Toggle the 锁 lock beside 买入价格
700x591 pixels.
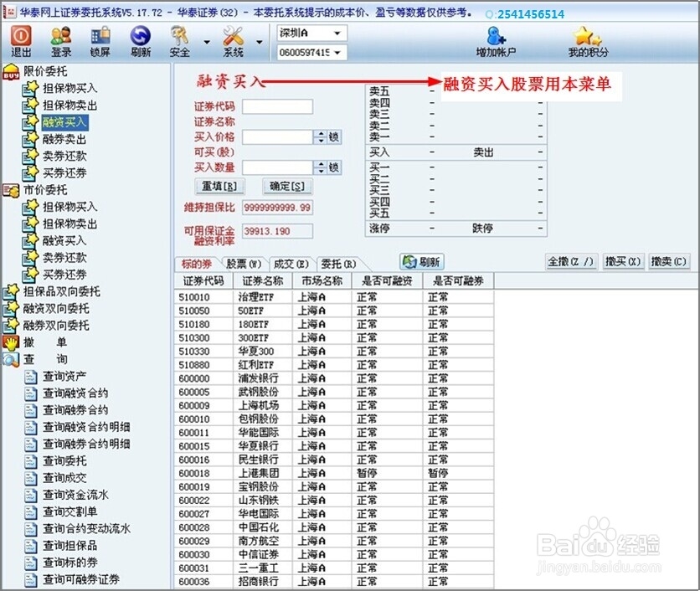coord(333,136)
